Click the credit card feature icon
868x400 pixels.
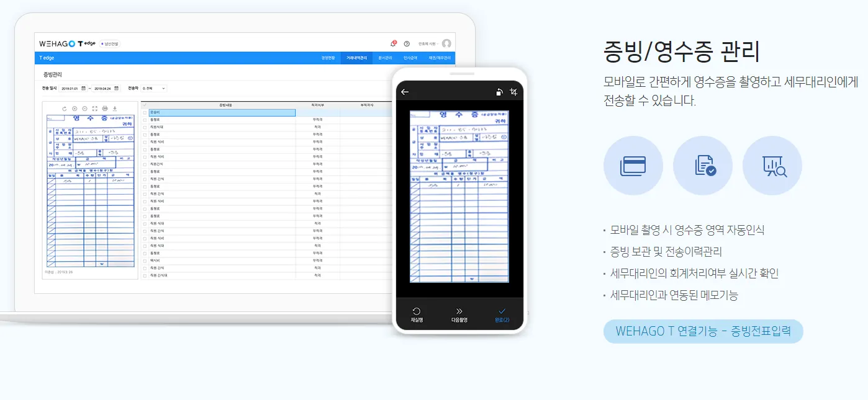point(633,166)
